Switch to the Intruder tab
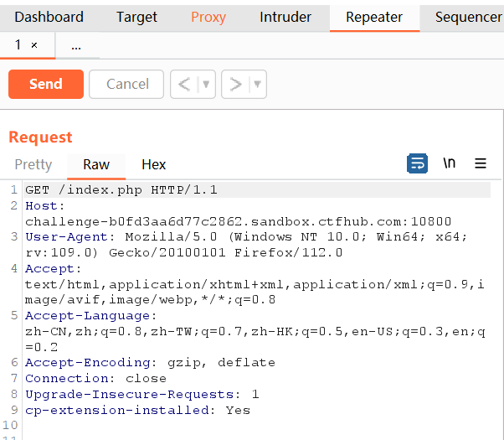The image size is (504, 440). (285, 17)
